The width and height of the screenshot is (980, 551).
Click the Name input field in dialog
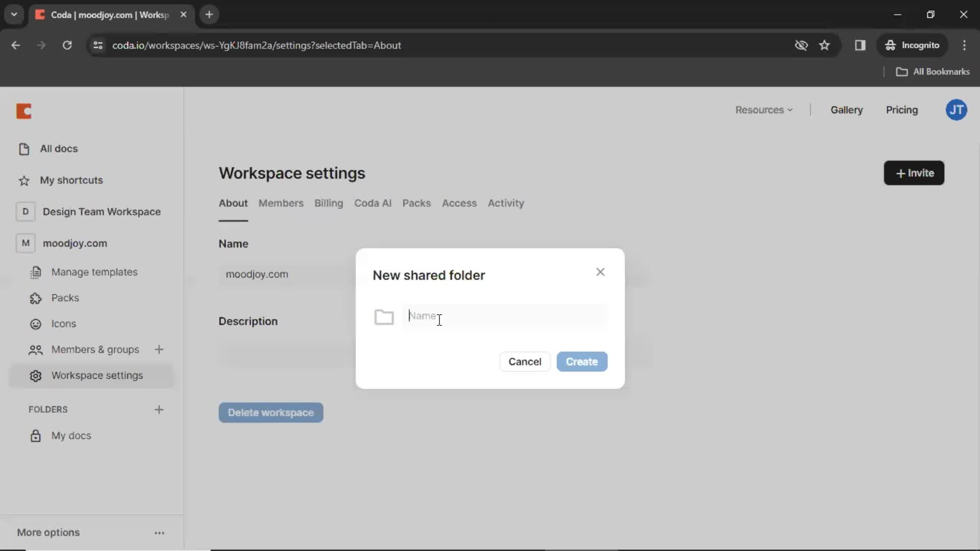pyautogui.click(x=505, y=315)
